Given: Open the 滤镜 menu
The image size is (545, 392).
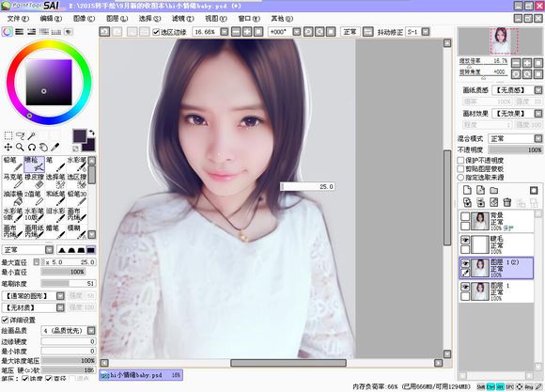Looking at the screenshot, I should pyautogui.click(x=182, y=19).
